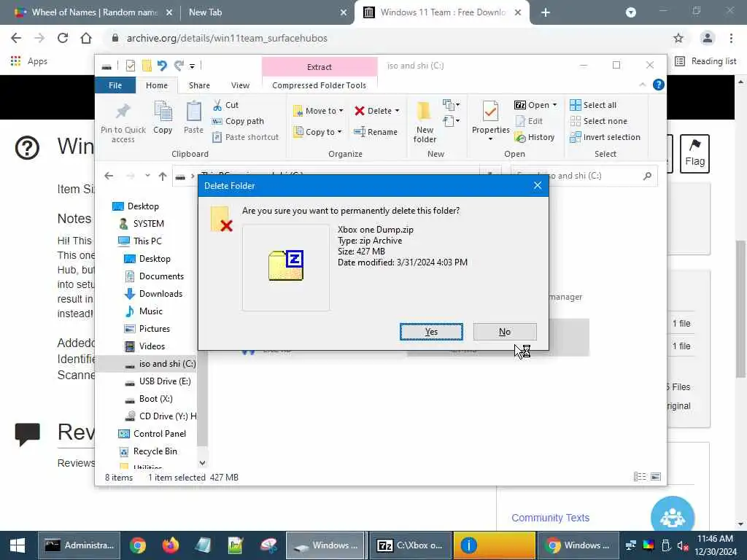747x560 pixels.
Task: Switch to the Home ribbon tab
Action: tap(157, 85)
